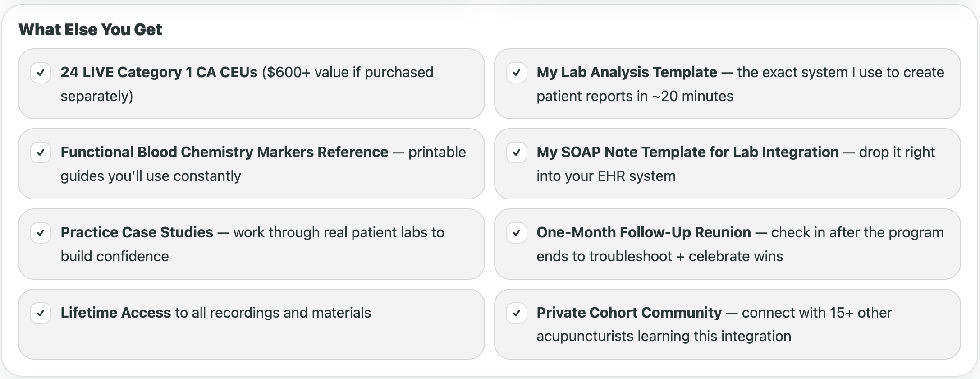Click the checkmark icon next to My Lab Analysis Template

point(517,73)
